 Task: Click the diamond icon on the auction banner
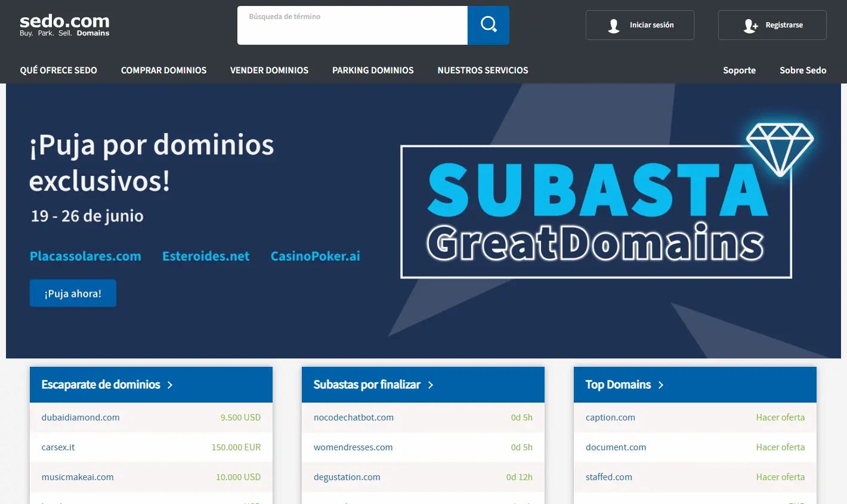tap(780, 149)
